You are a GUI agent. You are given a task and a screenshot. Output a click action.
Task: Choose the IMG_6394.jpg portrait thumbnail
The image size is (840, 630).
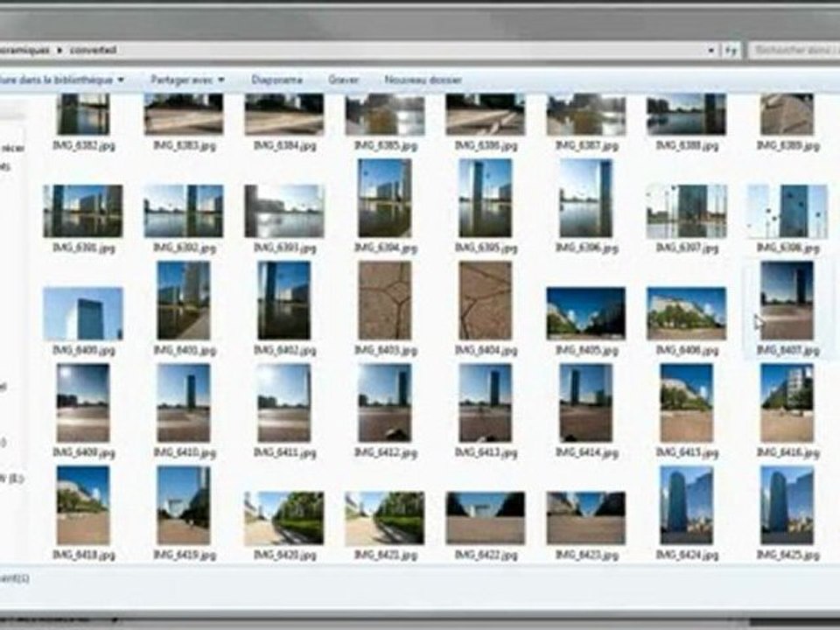pyautogui.click(x=385, y=198)
